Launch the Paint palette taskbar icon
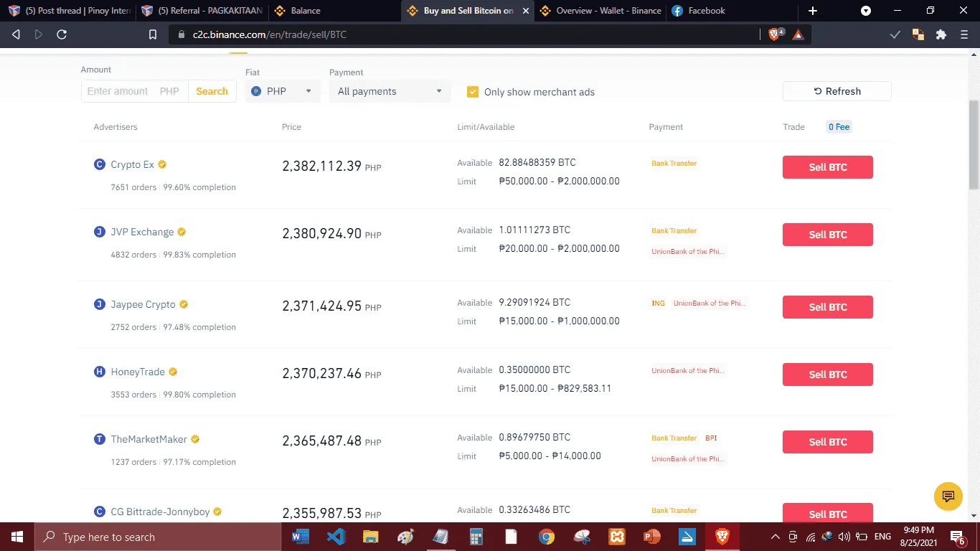Image resolution: width=980 pixels, height=551 pixels. (405, 537)
